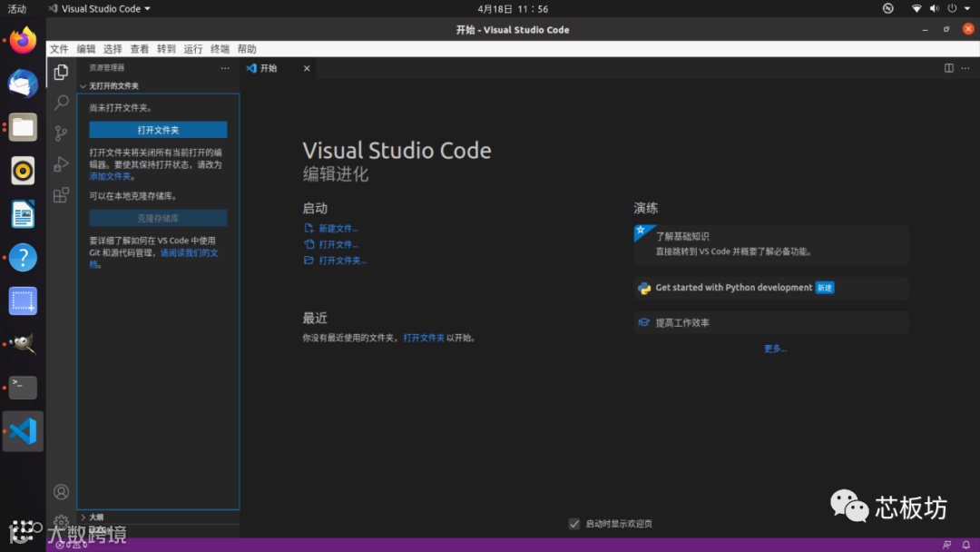Open Rhythmbox from the dock
980x552 pixels.
pyautogui.click(x=23, y=171)
